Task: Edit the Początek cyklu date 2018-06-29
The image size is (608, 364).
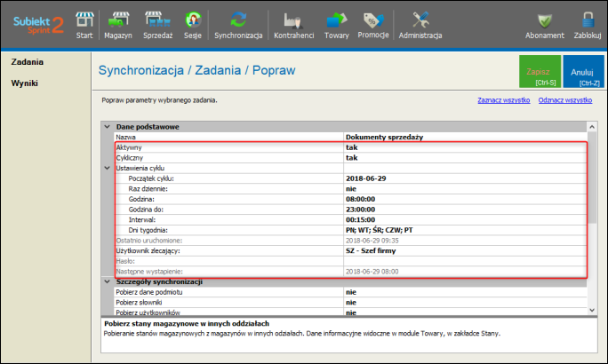Action: 465,178
